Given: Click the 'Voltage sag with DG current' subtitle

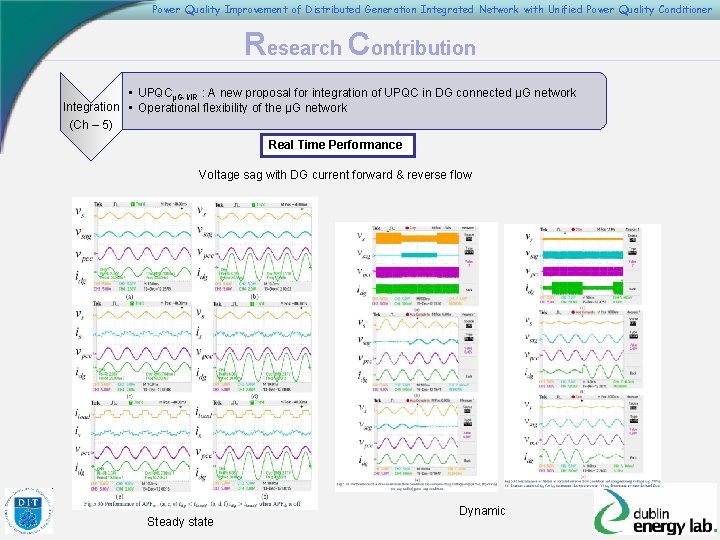Looking at the screenshot, I should pyautogui.click(x=335, y=175).
